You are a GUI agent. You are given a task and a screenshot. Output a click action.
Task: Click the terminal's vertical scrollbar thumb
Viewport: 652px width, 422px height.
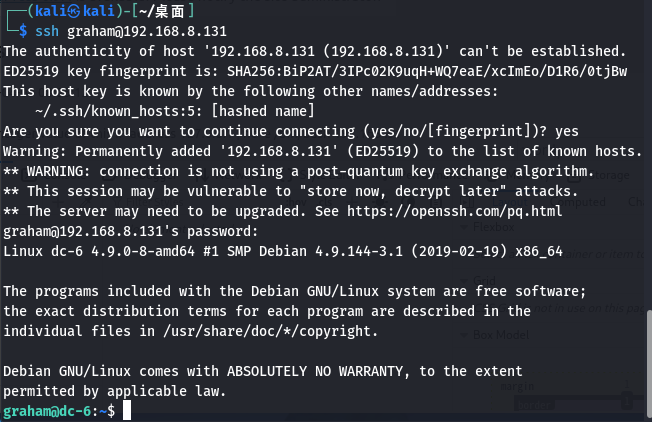point(646,364)
